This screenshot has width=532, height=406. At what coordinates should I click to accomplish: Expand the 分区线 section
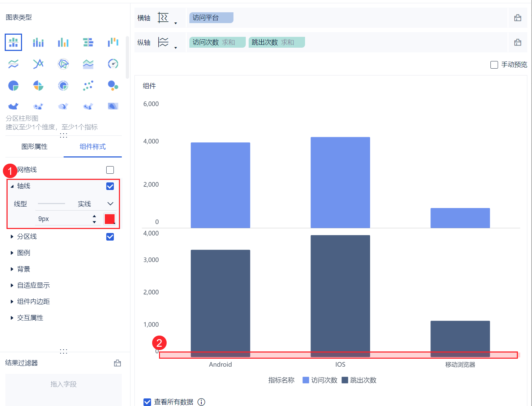(12, 237)
